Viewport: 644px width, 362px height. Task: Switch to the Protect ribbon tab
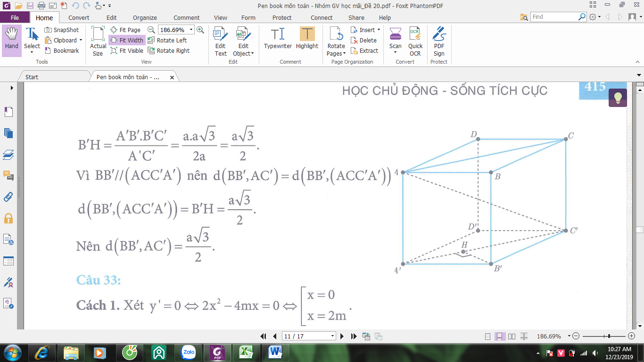282,17
